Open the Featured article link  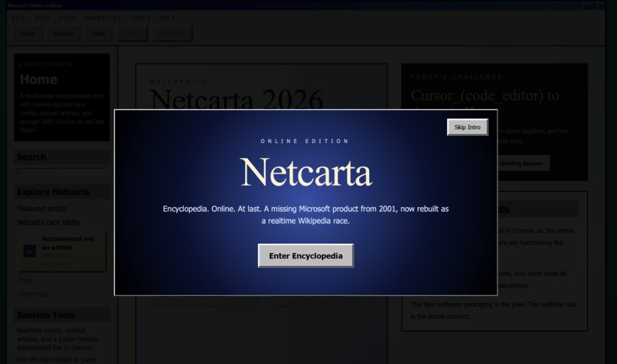tap(42, 208)
